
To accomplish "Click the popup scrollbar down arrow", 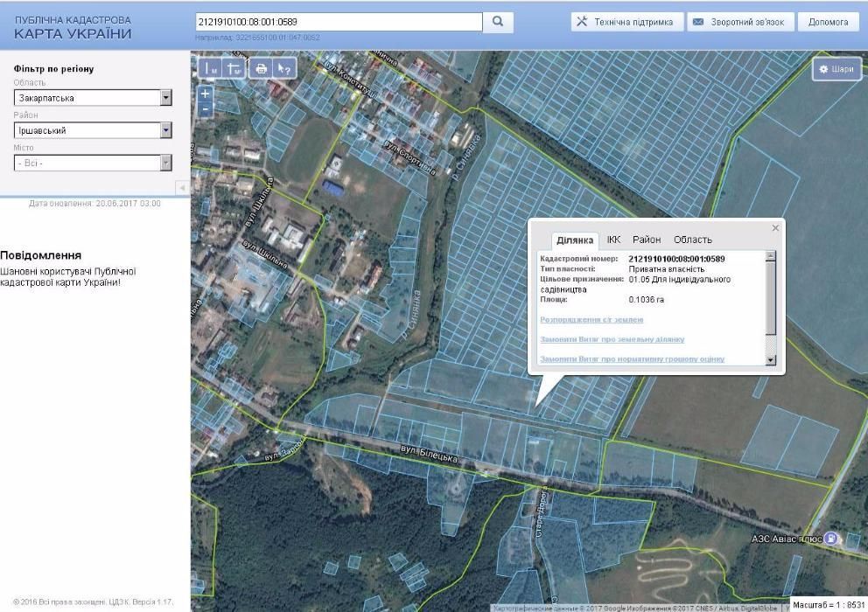I will pyautogui.click(x=770, y=359).
